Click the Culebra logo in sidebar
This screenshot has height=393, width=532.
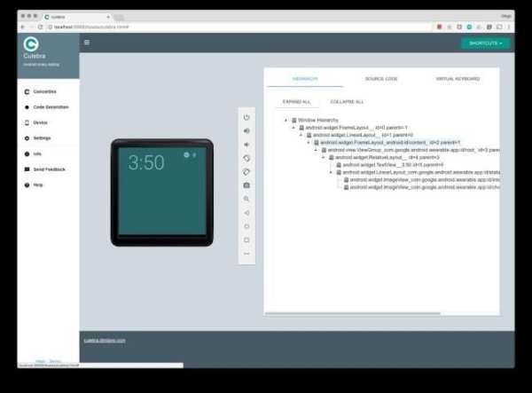click(x=31, y=44)
